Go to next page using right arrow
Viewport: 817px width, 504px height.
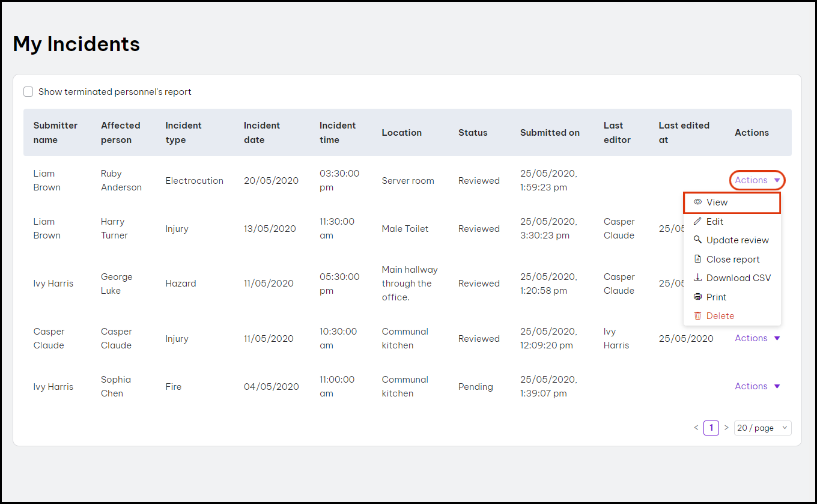pos(726,428)
